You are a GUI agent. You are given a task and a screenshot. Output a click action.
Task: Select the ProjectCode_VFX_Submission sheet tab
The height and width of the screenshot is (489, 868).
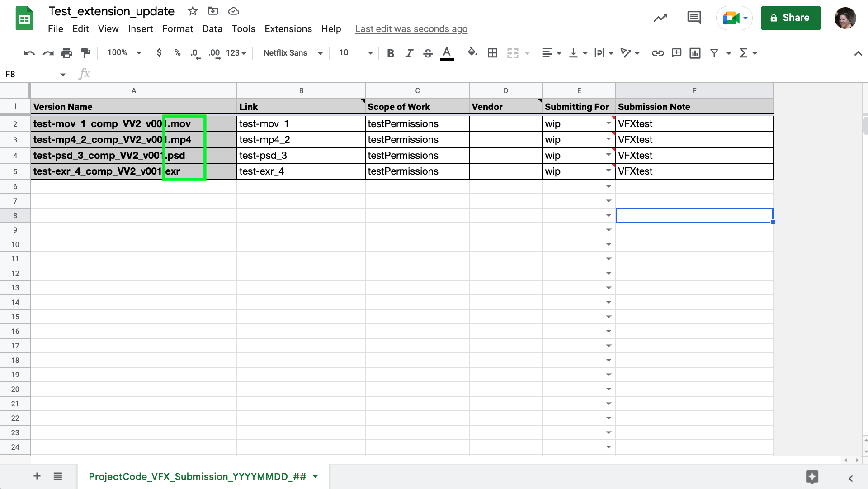click(198, 476)
